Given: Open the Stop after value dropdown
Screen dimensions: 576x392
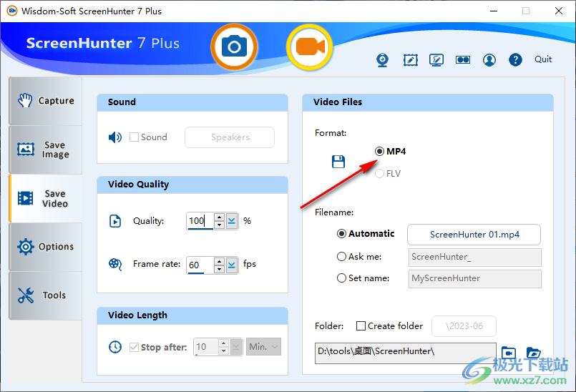Looking at the screenshot, I should point(236,347).
